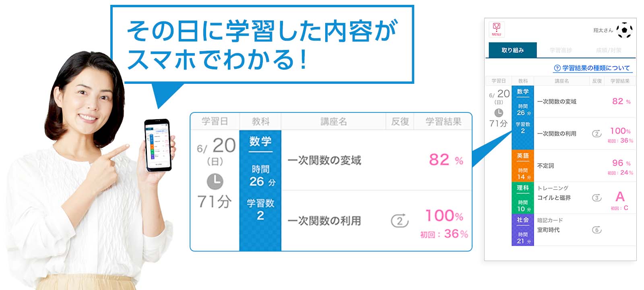
Task: Open the pink MENU icon
Action: [496, 29]
